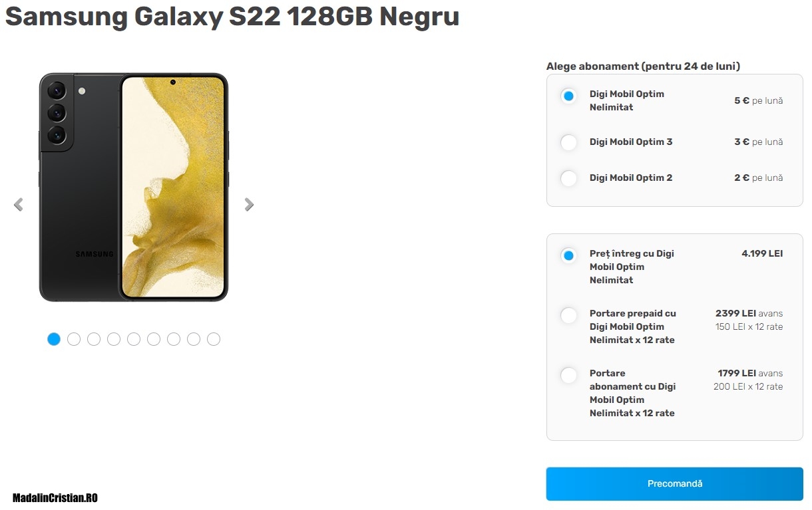
Task: Select Preț întreg cu Digi Mobil Optim
Action: click(568, 255)
